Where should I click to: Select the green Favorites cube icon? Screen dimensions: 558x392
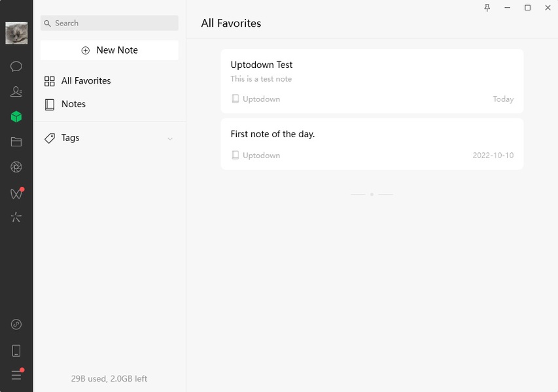16,117
